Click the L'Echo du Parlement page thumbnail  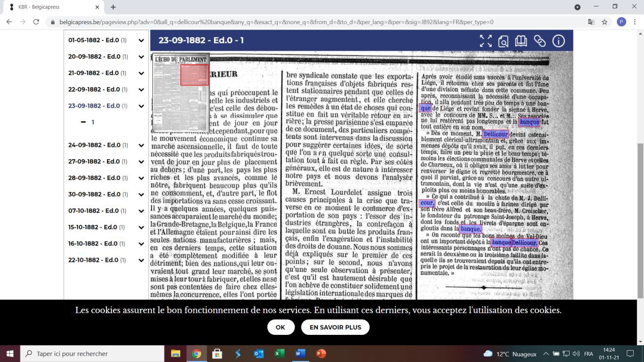180,93
